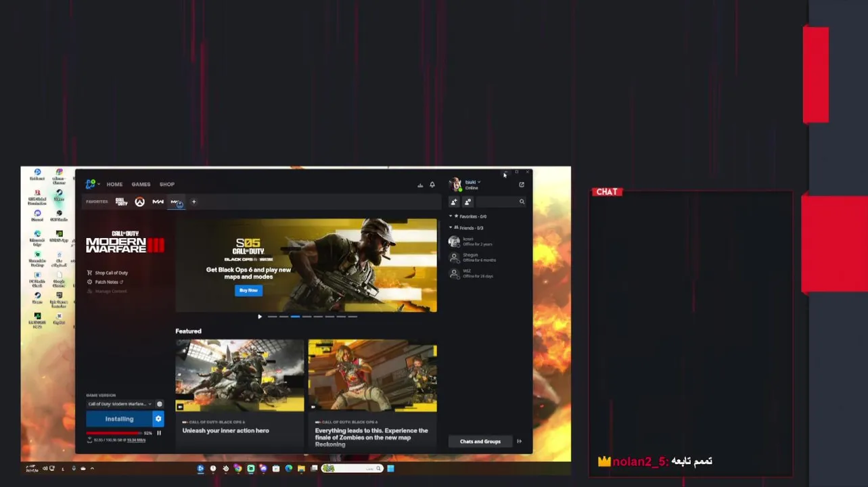Open Chats and Groups

pyautogui.click(x=480, y=442)
